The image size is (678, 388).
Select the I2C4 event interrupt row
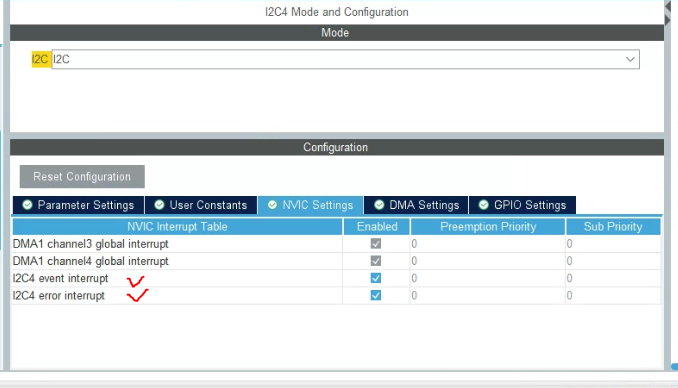[x=336, y=279]
